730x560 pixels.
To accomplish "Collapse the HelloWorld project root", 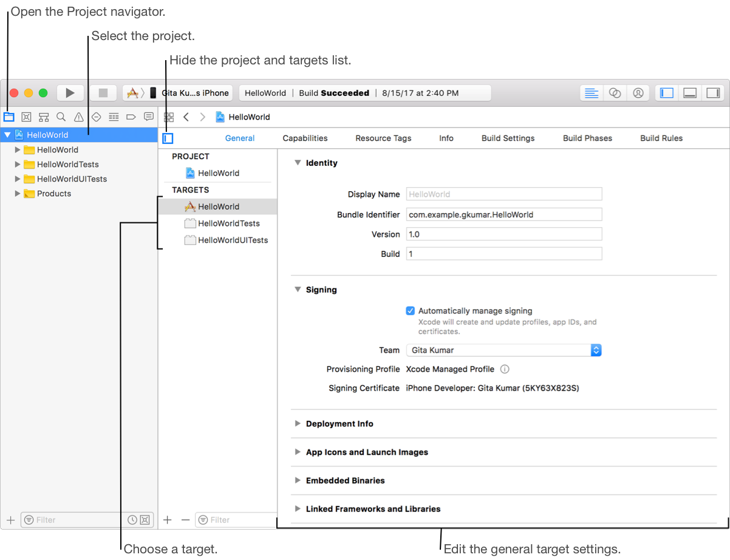I will 7,135.
